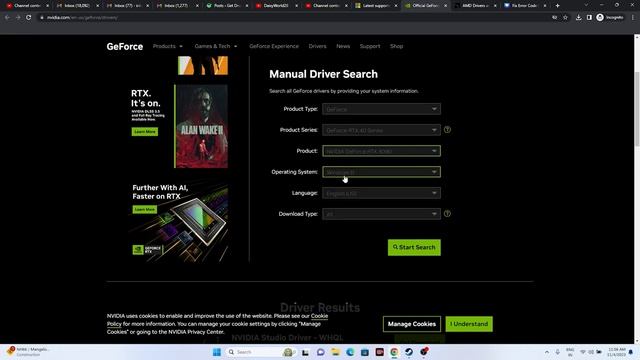Open notifications bell in tray
Viewport: 640px width, 360px height.
[x=631, y=352]
